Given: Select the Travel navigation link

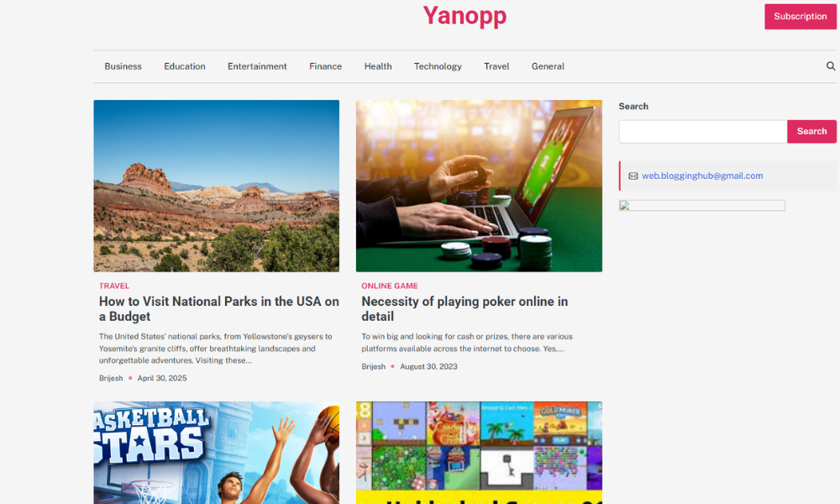Looking at the screenshot, I should [x=496, y=66].
